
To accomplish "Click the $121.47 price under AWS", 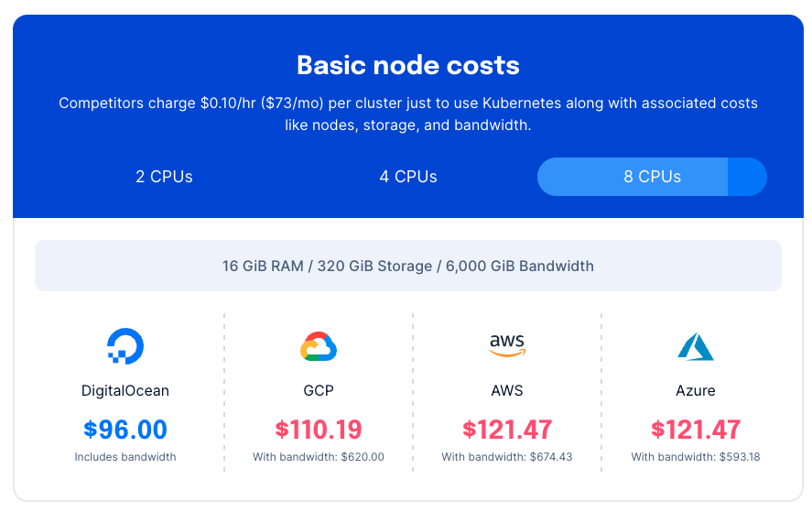I will [507, 429].
